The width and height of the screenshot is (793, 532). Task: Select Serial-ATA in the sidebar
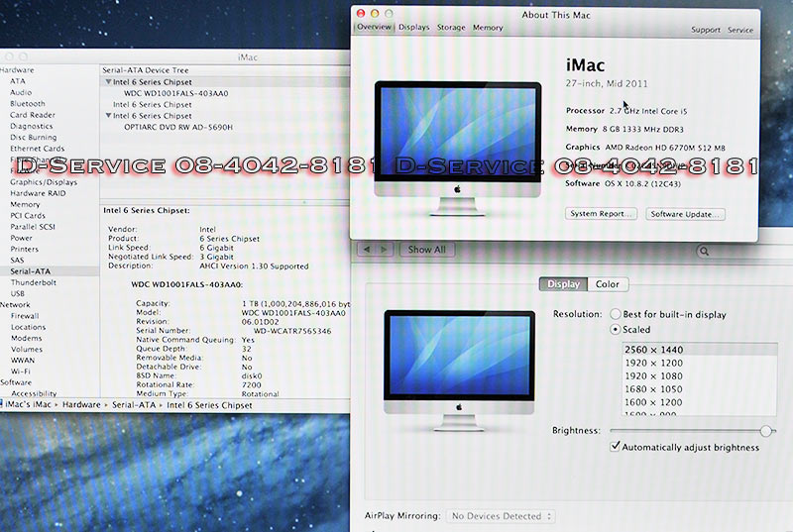click(31, 271)
